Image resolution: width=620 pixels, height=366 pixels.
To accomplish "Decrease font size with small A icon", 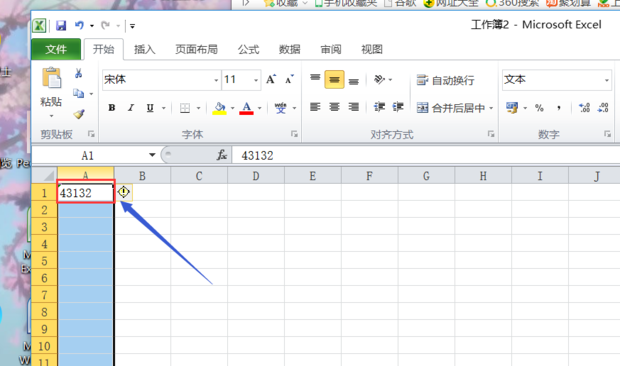I will (x=289, y=79).
